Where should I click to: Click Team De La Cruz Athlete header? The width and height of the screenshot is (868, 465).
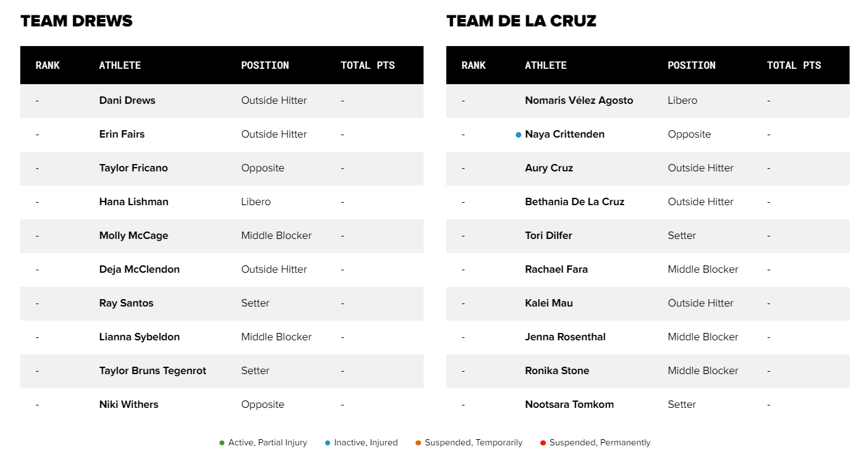click(546, 65)
